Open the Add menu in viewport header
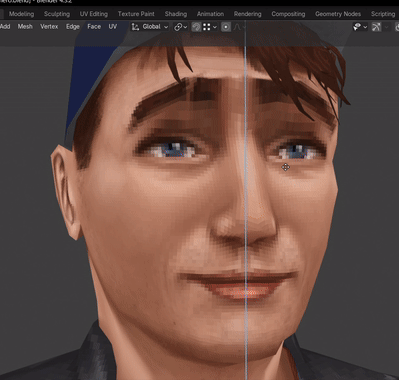 (x=5, y=26)
